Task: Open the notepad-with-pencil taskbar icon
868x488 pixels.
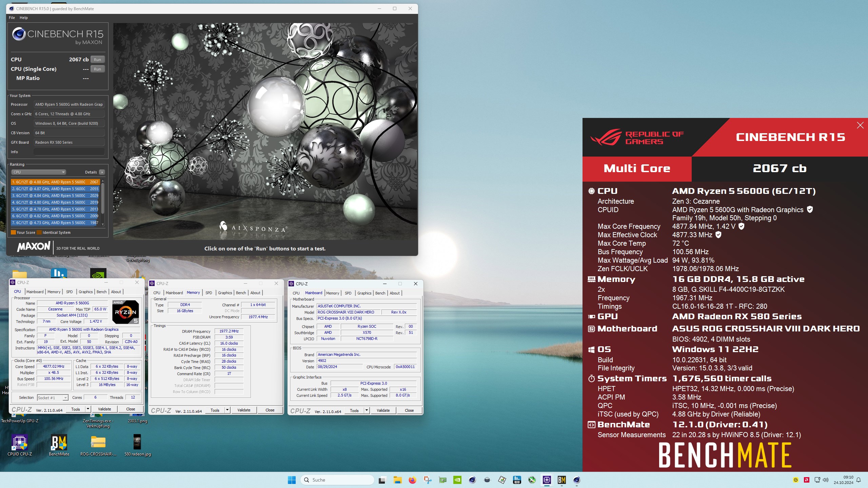Action: pyautogui.click(x=502, y=480)
